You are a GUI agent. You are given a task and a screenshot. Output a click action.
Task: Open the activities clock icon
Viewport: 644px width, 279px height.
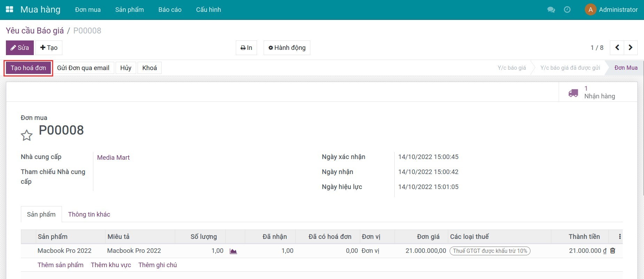567,10
